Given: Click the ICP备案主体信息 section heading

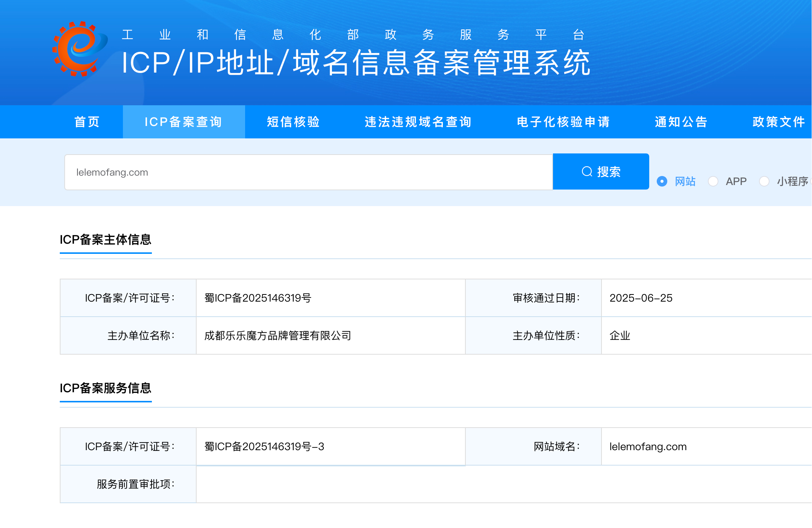Looking at the screenshot, I should (x=106, y=240).
